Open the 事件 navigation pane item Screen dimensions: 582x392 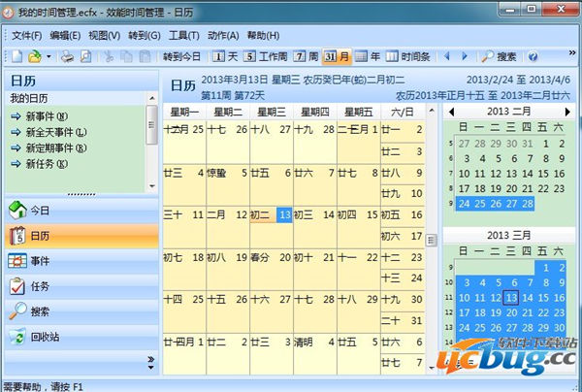coord(81,261)
